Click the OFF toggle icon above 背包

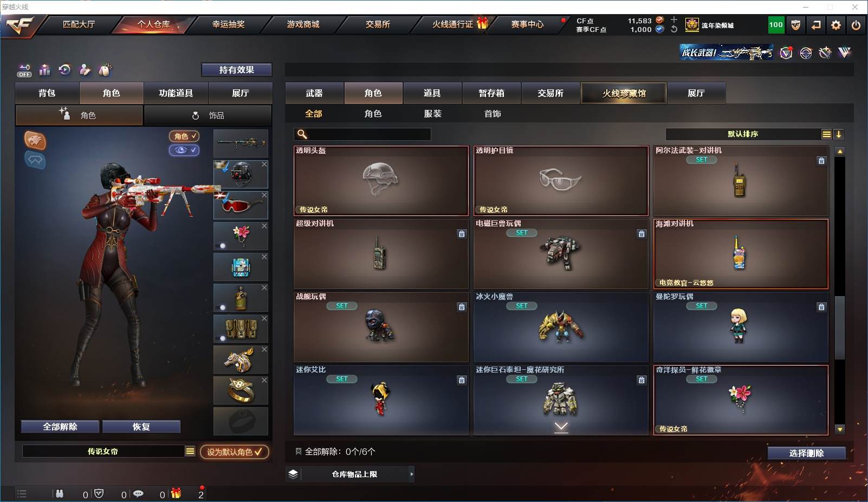click(24, 70)
